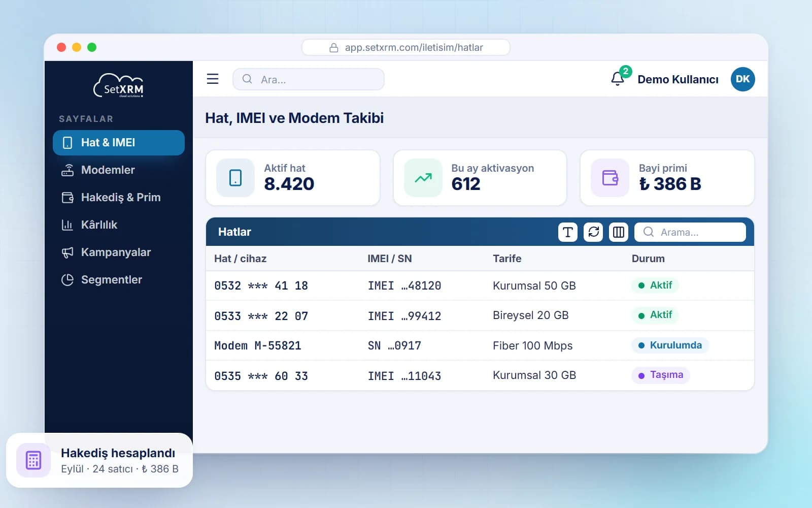Click the Durum column header

pyautogui.click(x=648, y=259)
